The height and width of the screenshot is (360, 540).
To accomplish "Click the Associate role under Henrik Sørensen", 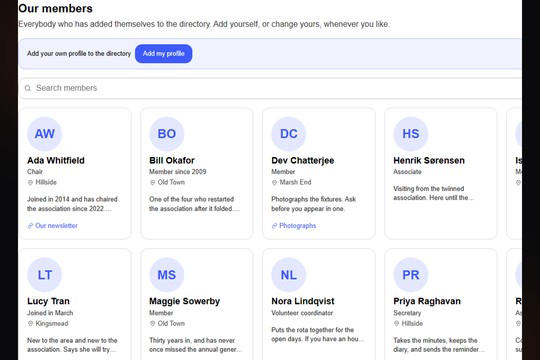I will [407, 172].
